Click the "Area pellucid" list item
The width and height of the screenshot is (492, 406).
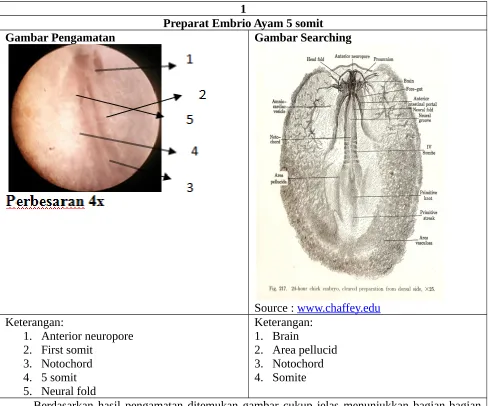pos(305,350)
